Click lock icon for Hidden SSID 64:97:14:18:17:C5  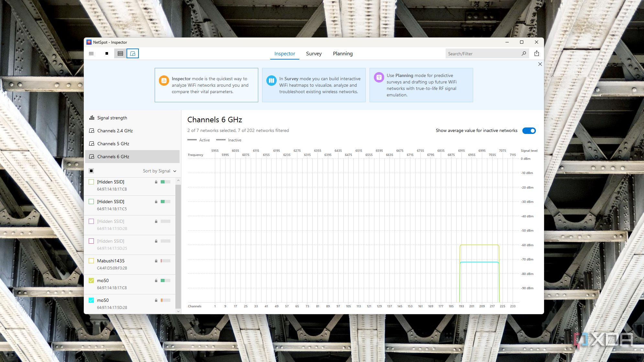156,202
